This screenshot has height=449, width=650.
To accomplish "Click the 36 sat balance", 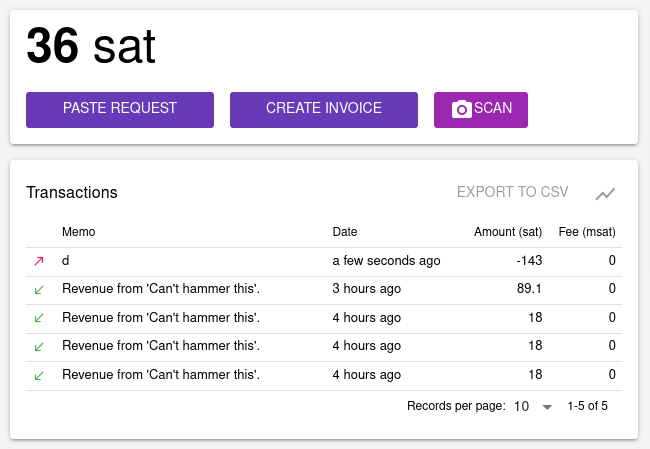I will pyautogui.click(x=91, y=46).
